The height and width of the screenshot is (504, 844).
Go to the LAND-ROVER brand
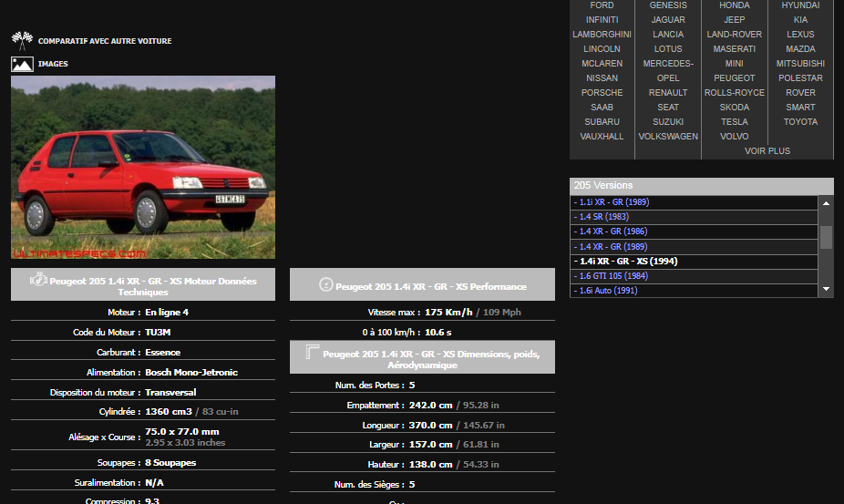[735, 35]
